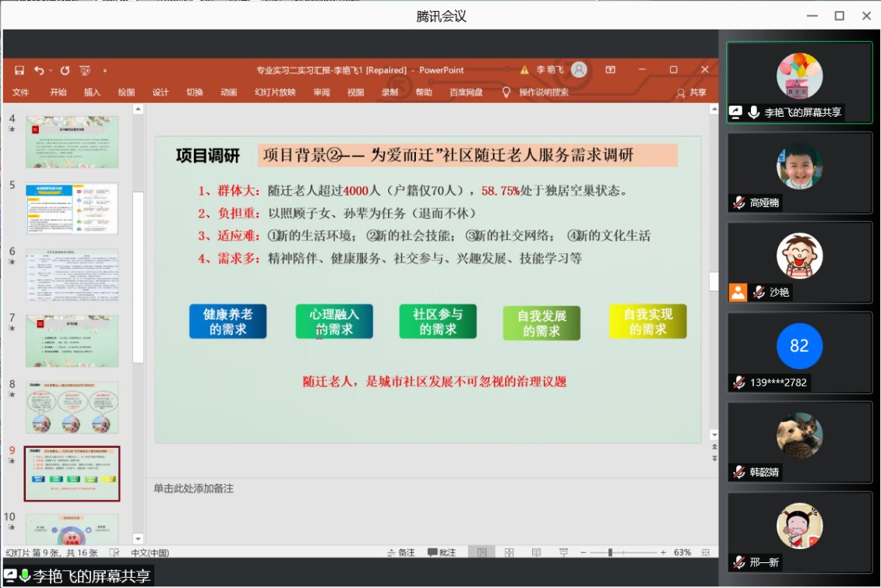Open the 录制 tab

tap(390, 92)
